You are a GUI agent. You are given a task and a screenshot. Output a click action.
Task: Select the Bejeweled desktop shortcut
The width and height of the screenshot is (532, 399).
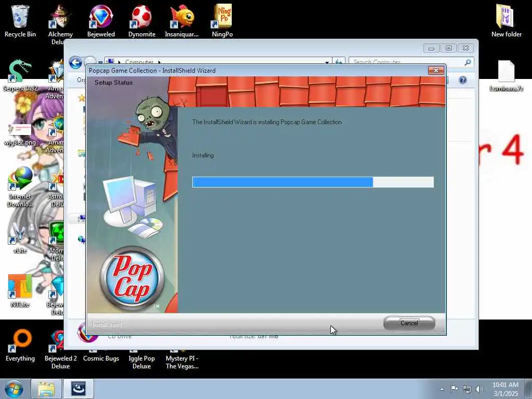101,21
